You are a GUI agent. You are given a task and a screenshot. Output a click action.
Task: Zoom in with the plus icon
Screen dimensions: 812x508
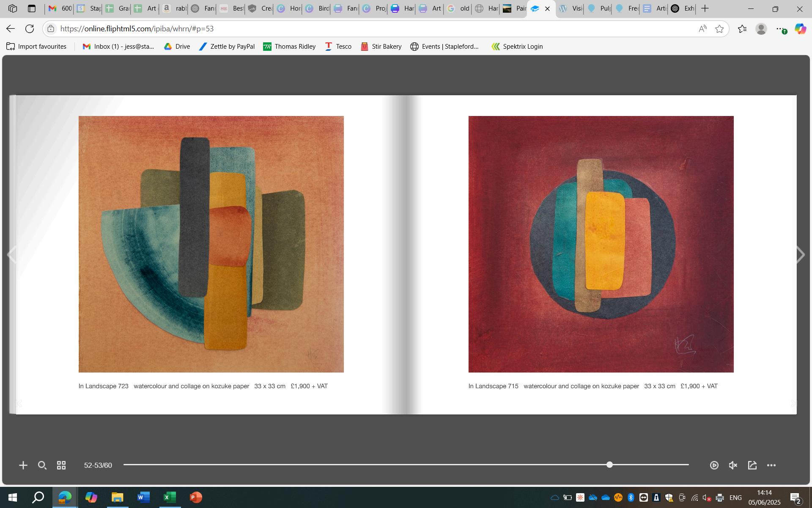(x=23, y=465)
